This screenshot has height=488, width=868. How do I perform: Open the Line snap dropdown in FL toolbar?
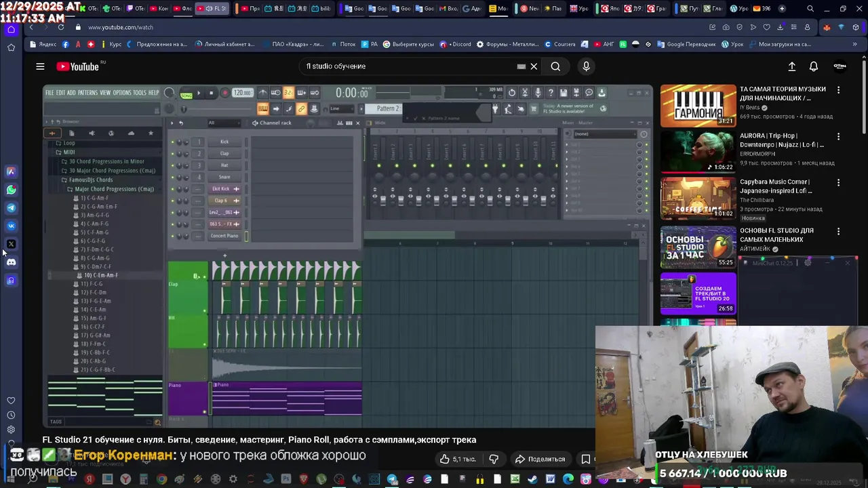(x=340, y=108)
